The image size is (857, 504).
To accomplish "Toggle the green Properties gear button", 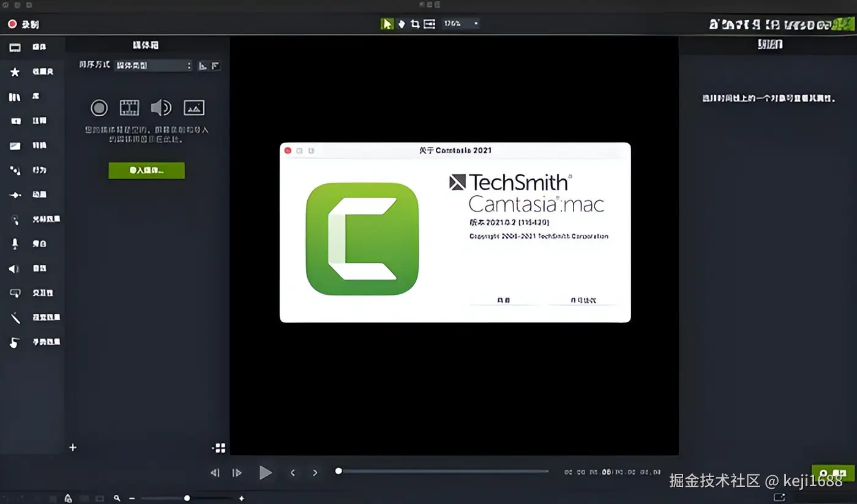I will click(x=833, y=473).
